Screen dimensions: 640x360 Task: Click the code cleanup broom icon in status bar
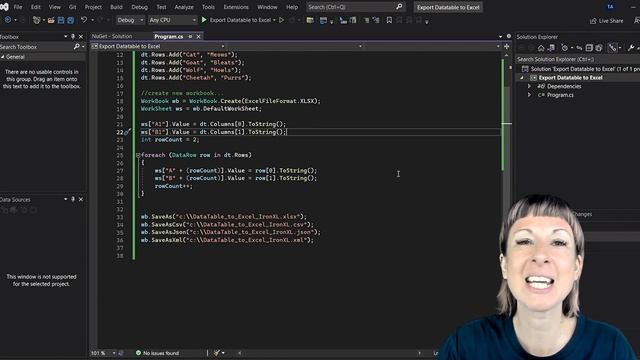click(217, 353)
